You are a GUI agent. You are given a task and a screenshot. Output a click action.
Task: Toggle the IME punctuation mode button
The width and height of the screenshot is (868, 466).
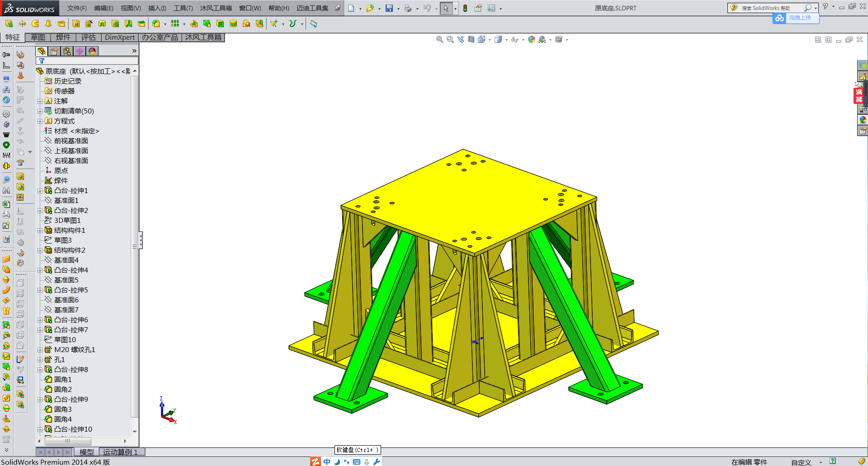tap(346, 461)
